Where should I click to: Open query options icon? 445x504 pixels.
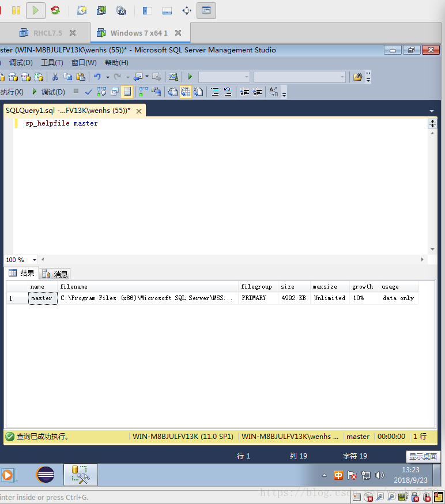[x=115, y=92]
